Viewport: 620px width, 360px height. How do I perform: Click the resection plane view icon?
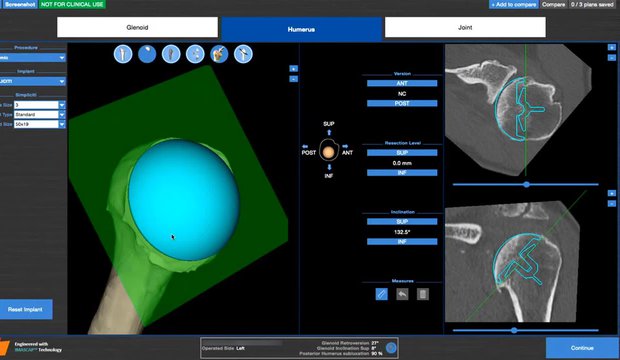coord(243,54)
